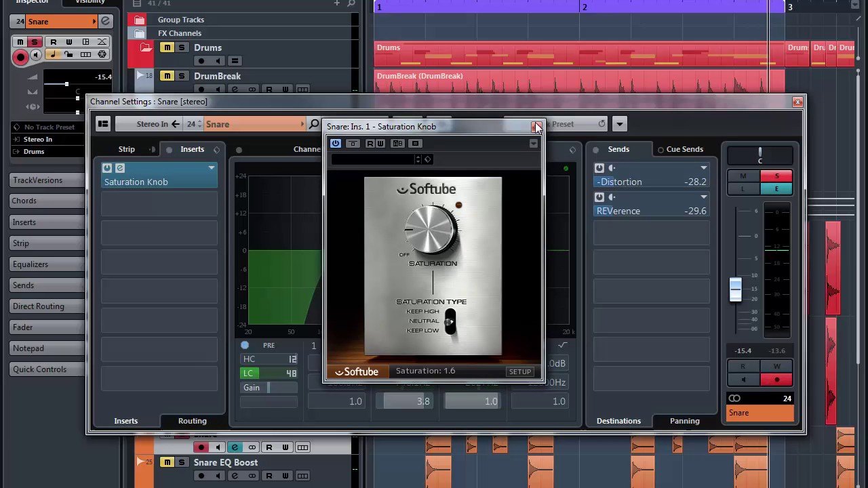
Task: Flip the Saturation Type switch
Action: [x=450, y=321]
